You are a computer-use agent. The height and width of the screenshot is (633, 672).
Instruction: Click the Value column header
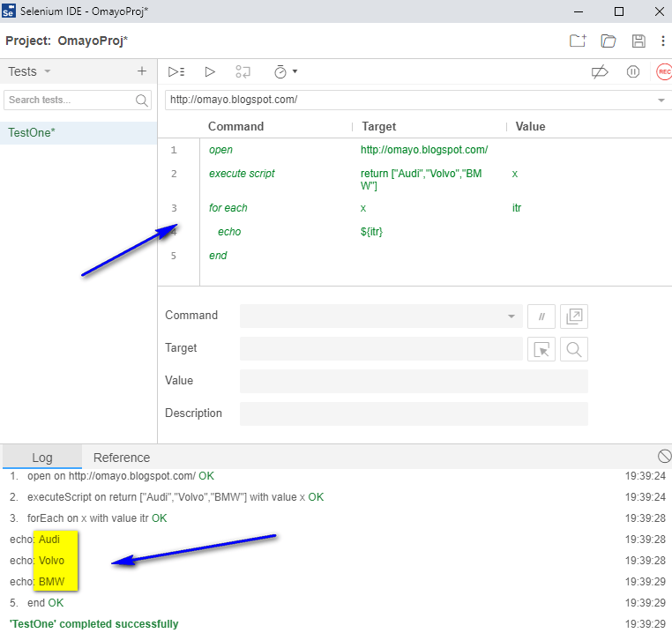click(530, 126)
